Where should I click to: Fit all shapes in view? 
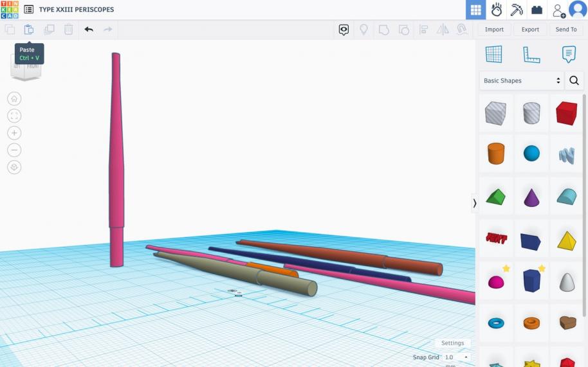[14, 116]
